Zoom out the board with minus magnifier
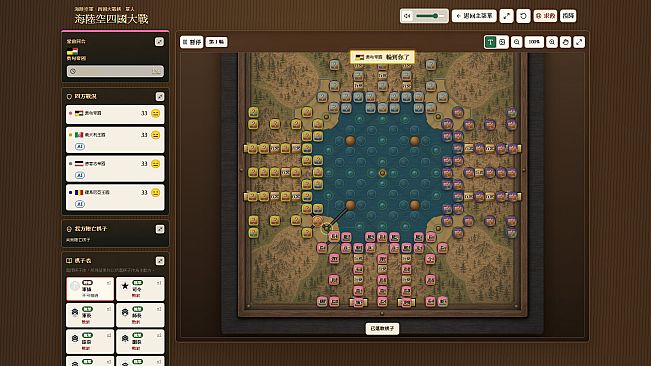This screenshot has width=651, height=366. point(516,42)
